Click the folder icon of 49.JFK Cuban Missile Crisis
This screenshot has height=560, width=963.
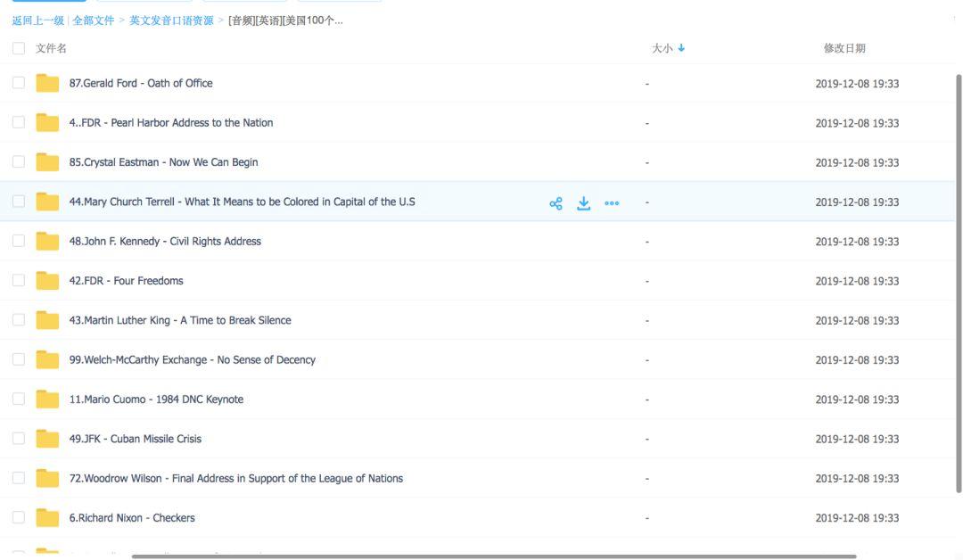47,439
